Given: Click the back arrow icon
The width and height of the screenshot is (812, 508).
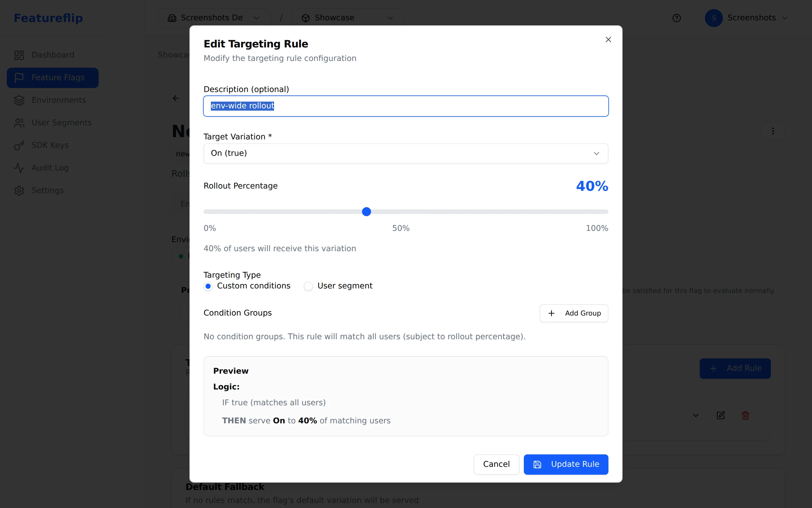Looking at the screenshot, I should pyautogui.click(x=176, y=98).
